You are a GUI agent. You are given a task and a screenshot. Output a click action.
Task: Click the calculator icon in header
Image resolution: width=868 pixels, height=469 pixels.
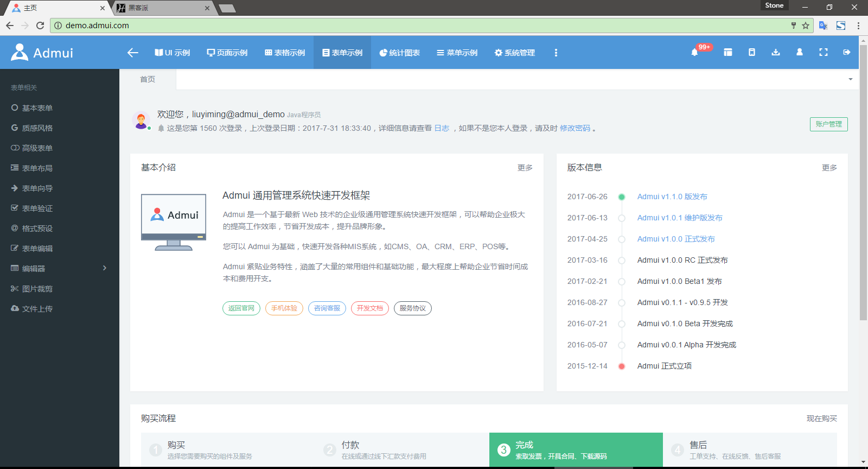tap(752, 52)
